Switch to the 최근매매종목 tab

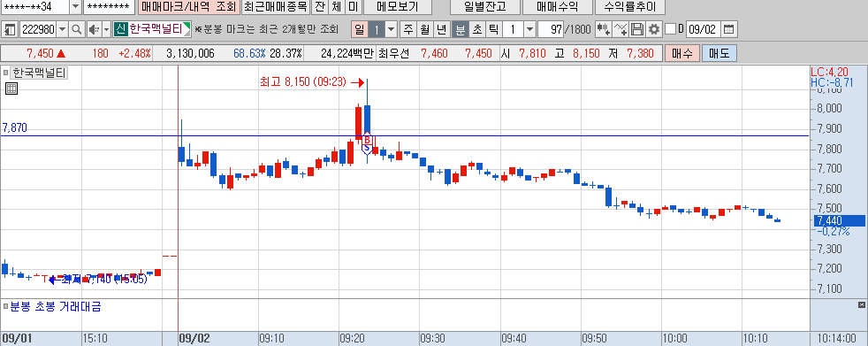pyautogui.click(x=275, y=7)
